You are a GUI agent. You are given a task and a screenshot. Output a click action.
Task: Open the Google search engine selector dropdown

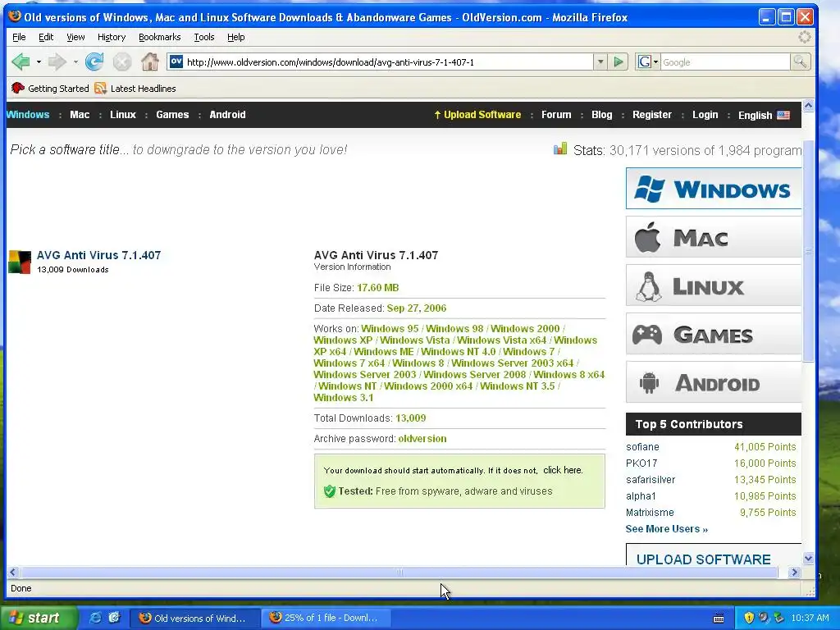coord(648,62)
